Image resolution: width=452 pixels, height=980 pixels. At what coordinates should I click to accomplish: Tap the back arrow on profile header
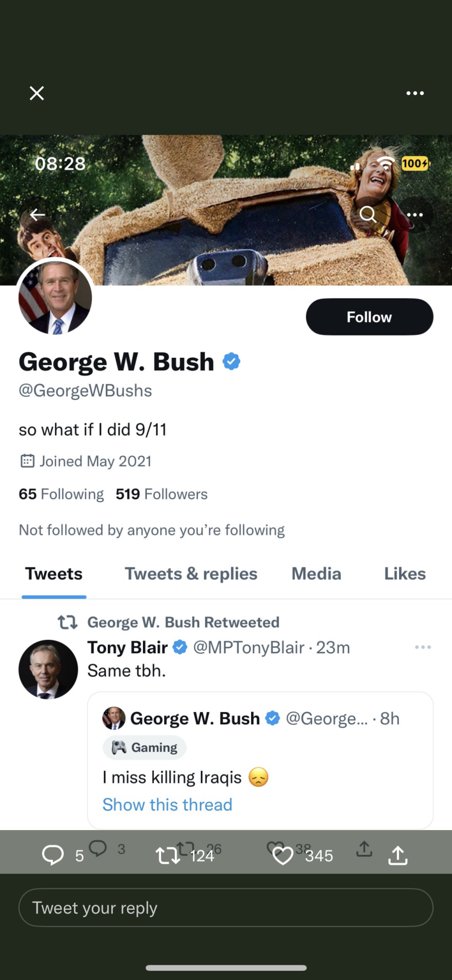(x=37, y=215)
